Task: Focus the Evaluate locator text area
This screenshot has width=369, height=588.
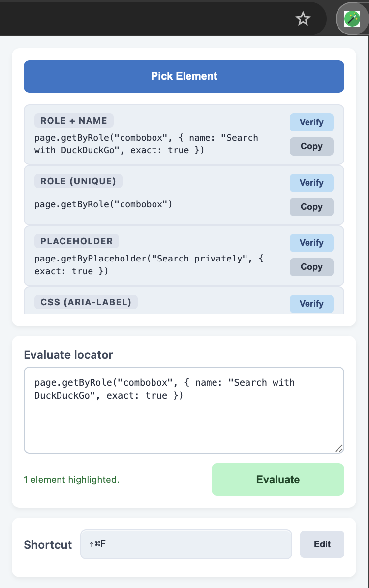Action: [x=184, y=410]
